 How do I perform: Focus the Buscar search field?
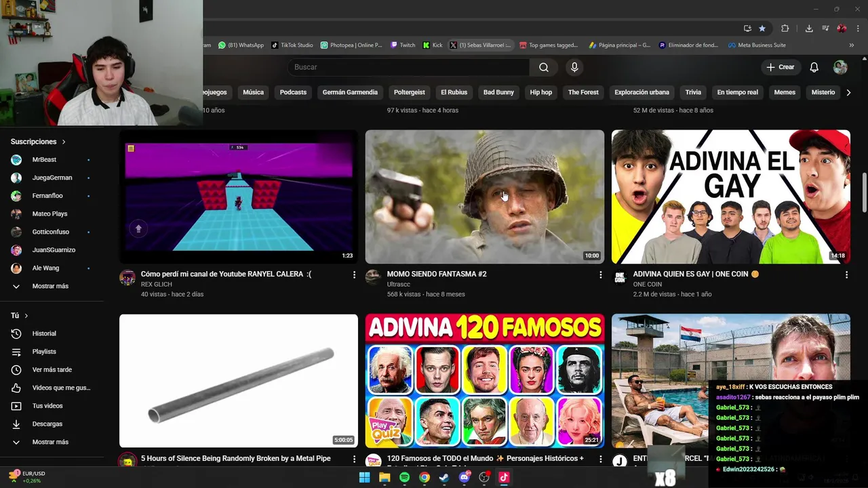click(408, 67)
